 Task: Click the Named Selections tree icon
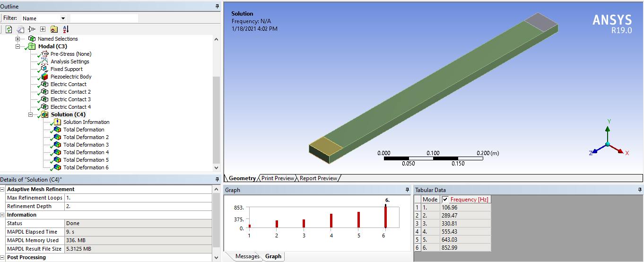click(32, 39)
